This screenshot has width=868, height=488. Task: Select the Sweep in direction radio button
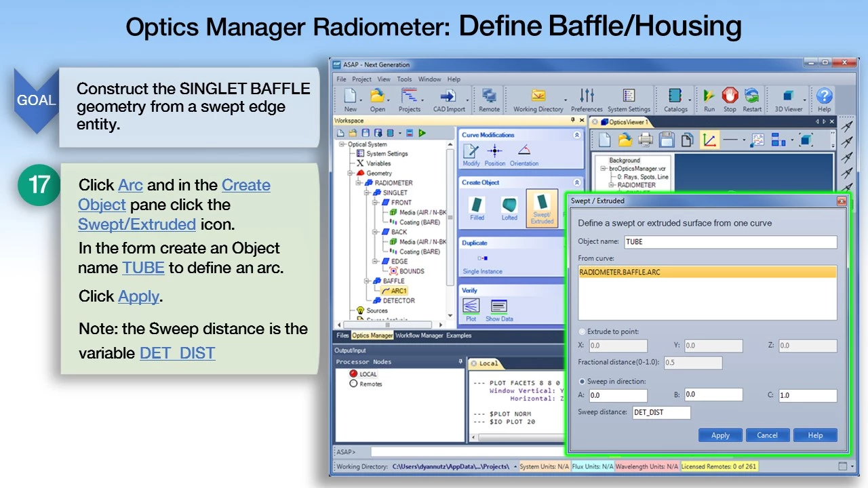pos(582,382)
